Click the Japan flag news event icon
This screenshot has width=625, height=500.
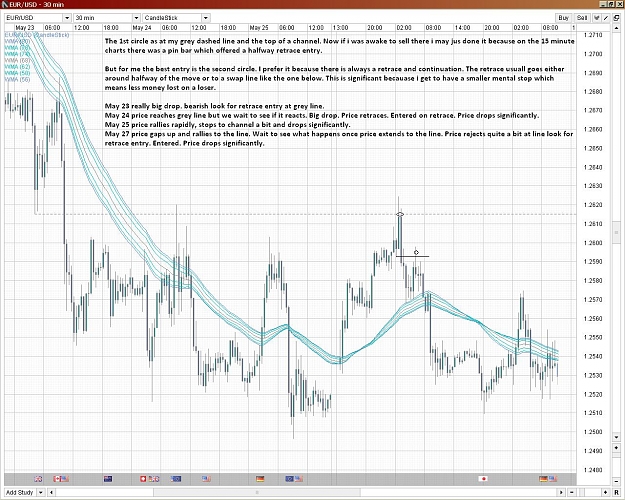click(x=483, y=479)
